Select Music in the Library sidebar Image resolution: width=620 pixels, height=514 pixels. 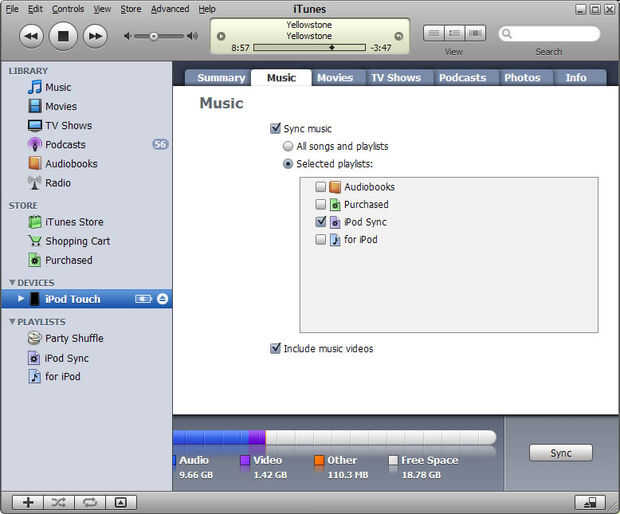tap(58, 87)
